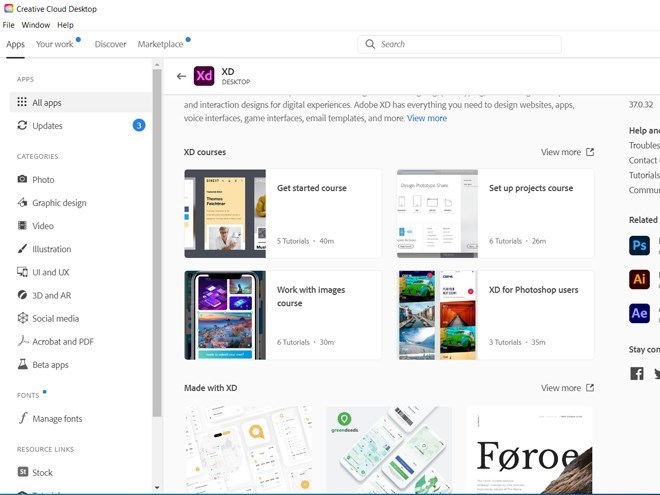Click the Stock St icon
This screenshot has width=660, height=495.
23,472
